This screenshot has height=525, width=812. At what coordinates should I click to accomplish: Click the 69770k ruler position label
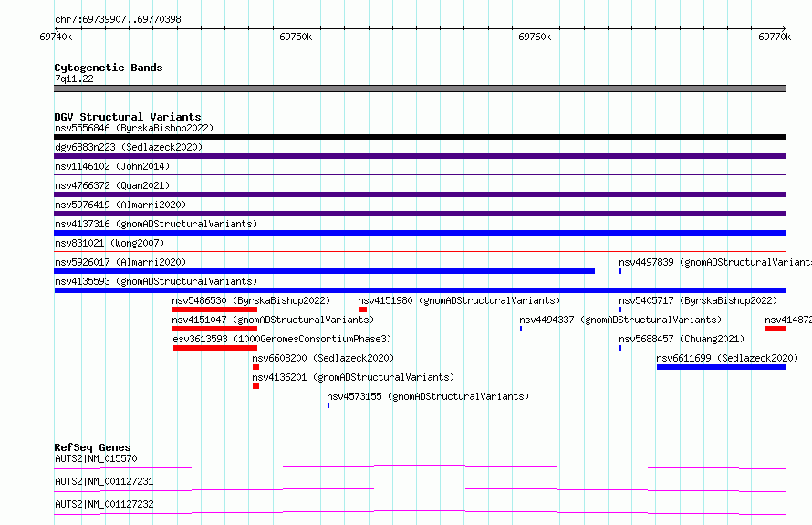775,37
